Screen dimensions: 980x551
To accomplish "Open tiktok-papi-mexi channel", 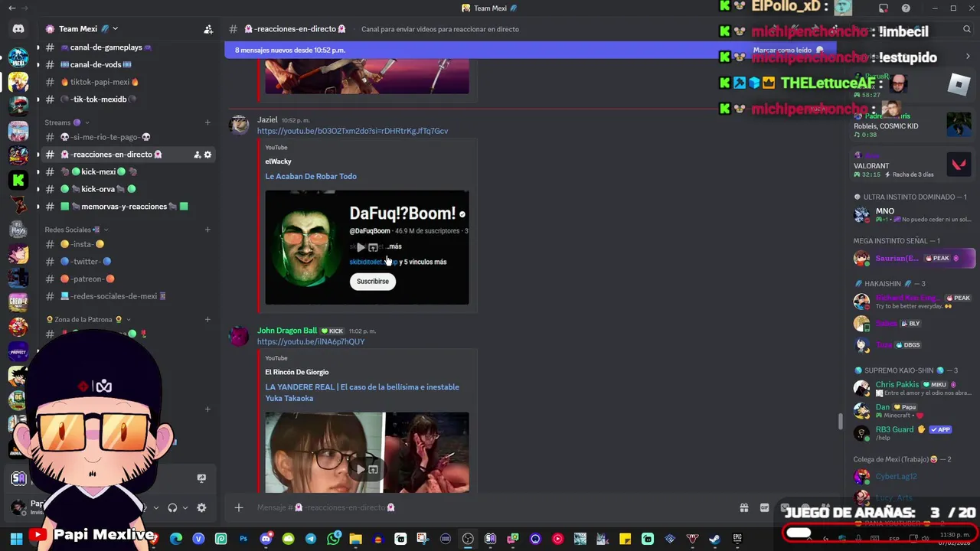I will [128, 82].
